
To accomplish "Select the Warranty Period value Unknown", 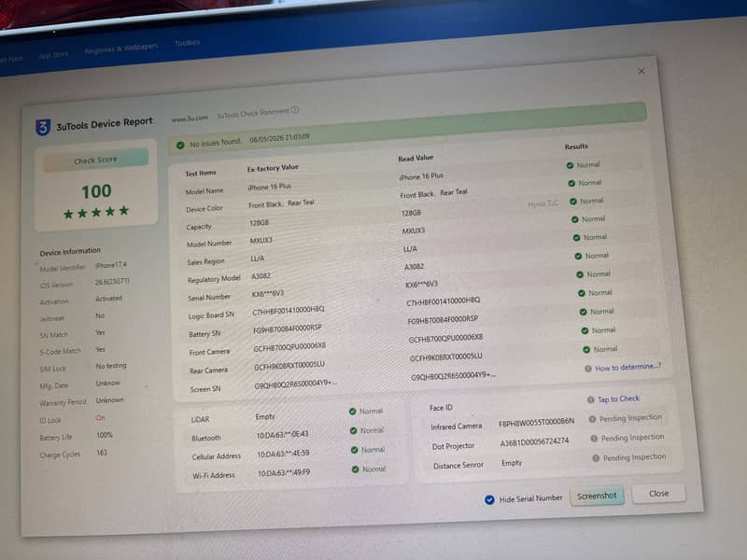I will (x=110, y=400).
